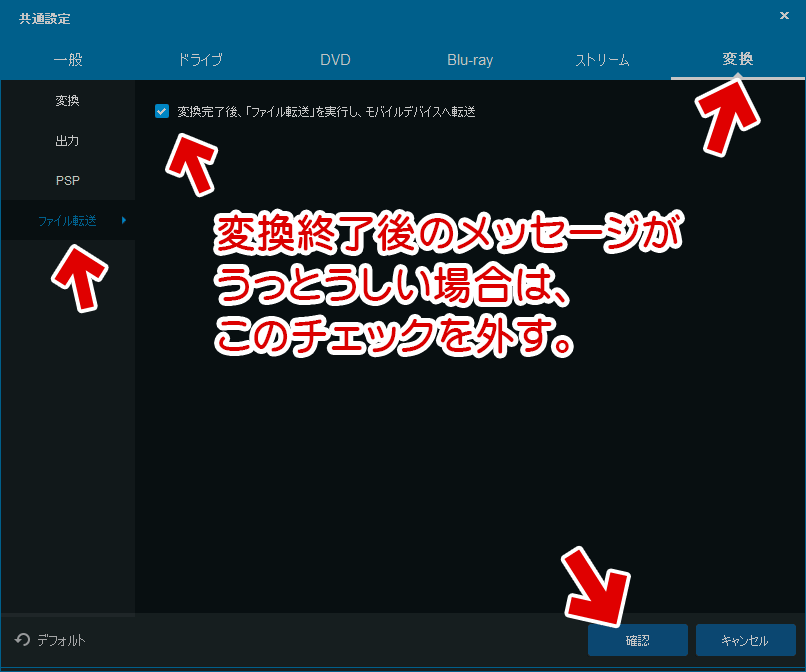The width and height of the screenshot is (806, 672).
Task: Open the PSP sidebar section
Action: point(67,180)
